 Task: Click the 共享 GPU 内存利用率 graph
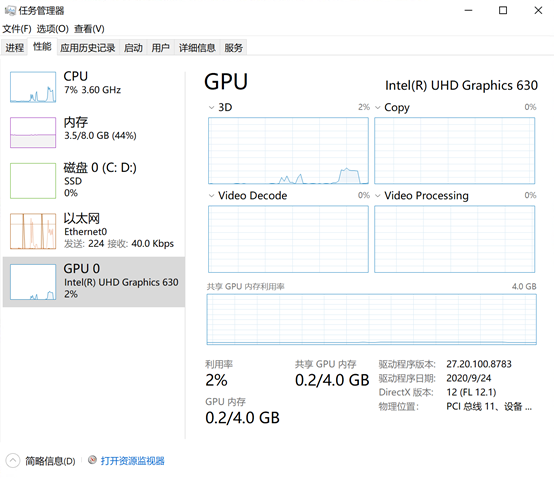pyautogui.click(x=371, y=319)
